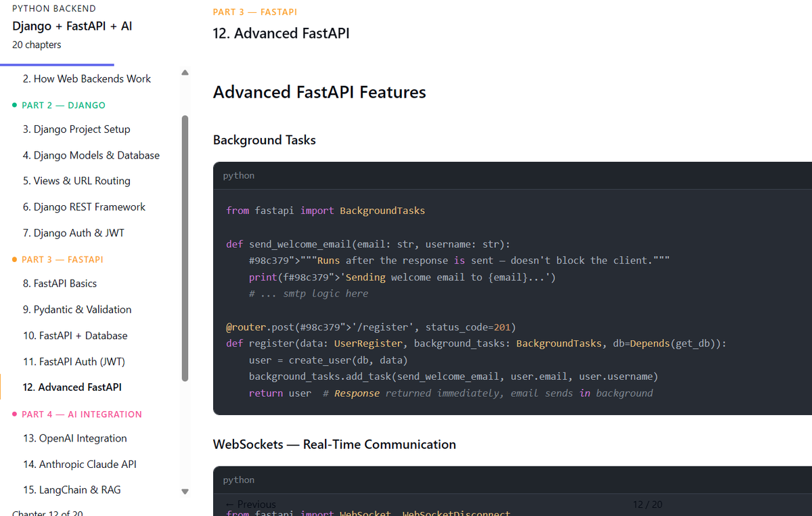Go to 4. Django Models & Database
The image size is (812, 516).
click(91, 155)
